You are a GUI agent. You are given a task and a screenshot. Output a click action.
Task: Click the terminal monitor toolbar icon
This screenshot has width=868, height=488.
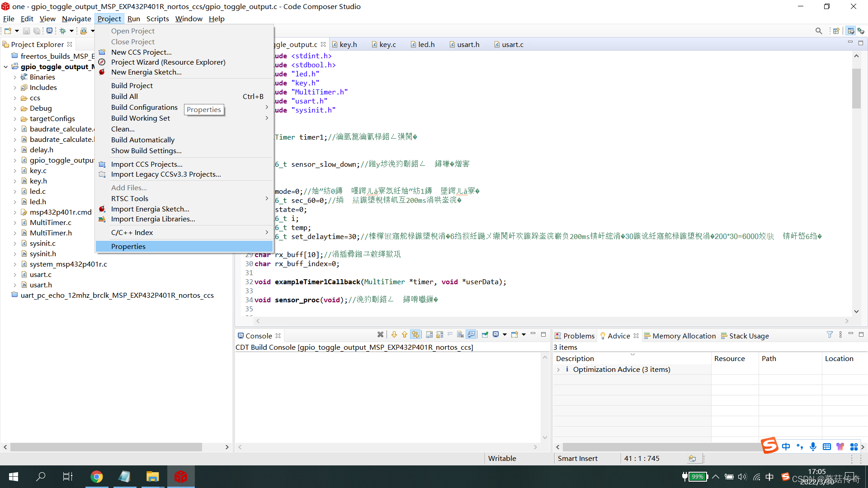(x=49, y=31)
